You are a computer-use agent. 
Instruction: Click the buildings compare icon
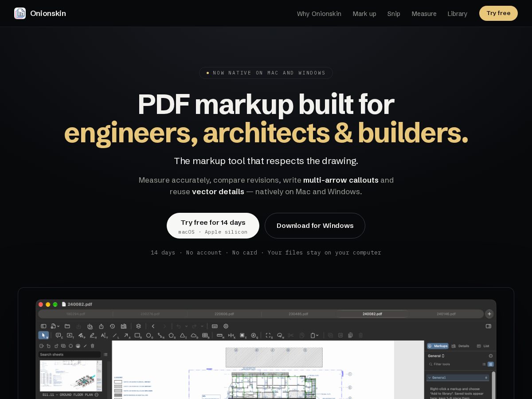pos(124,326)
